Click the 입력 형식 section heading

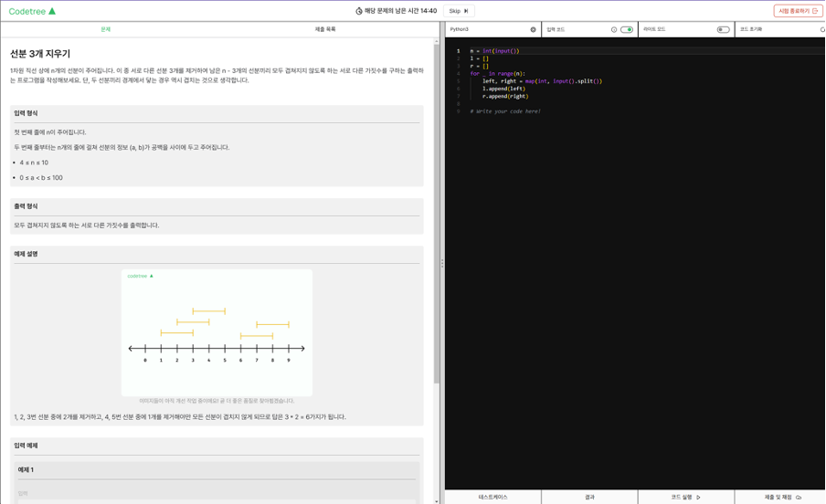tap(26, 113)
